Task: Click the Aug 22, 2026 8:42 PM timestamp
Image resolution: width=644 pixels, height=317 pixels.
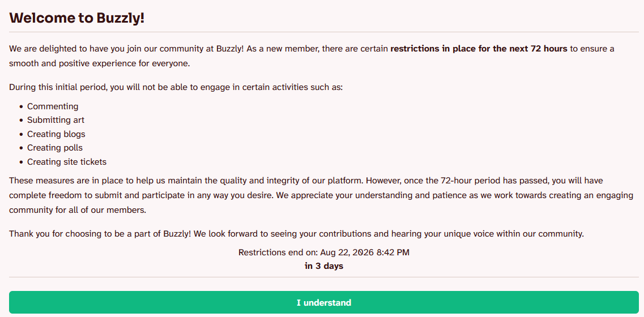Action: [x=365, y=252]
